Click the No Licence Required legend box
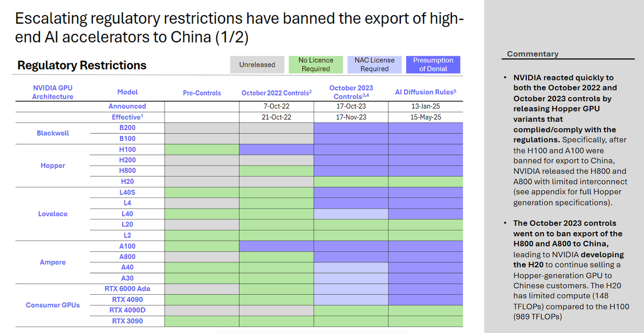644x333 pixels. tap(316, 64)
